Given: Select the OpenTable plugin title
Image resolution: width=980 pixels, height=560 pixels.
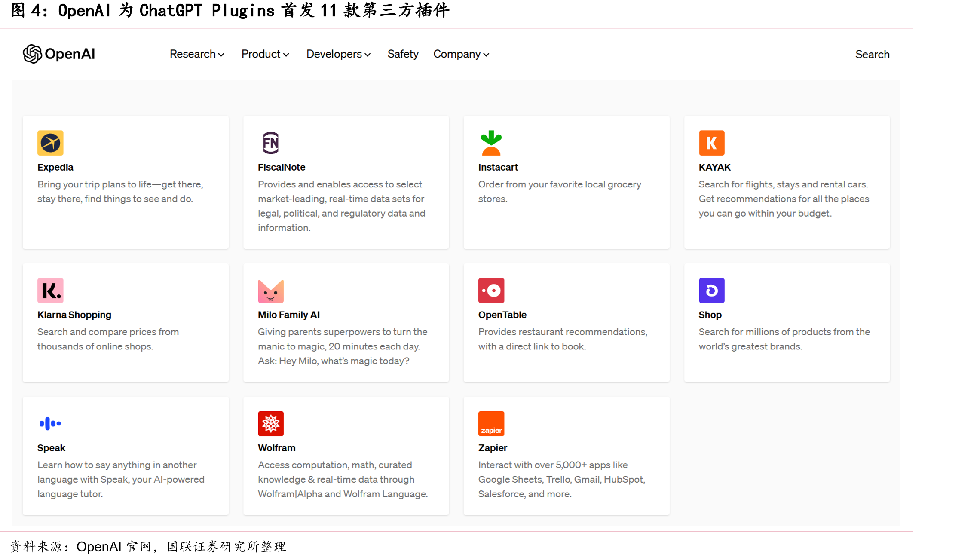Looking at the screenshot, I should pyautogui.click(x=502, y=315).
